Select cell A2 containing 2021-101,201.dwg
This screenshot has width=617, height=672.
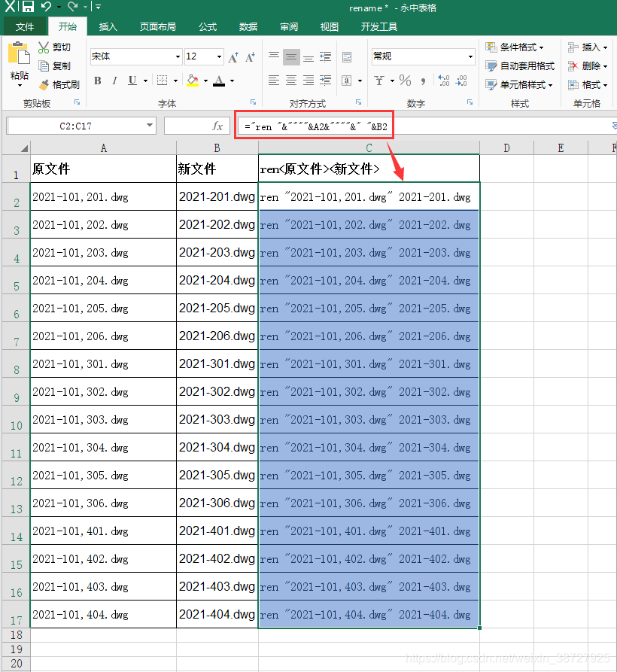point(103,197)
